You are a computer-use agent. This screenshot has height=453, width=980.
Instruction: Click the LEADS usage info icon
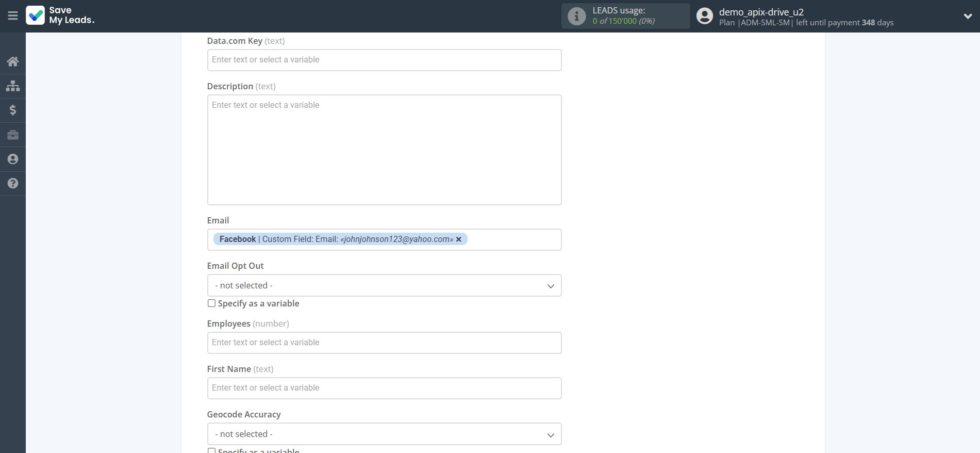(576, 16)
